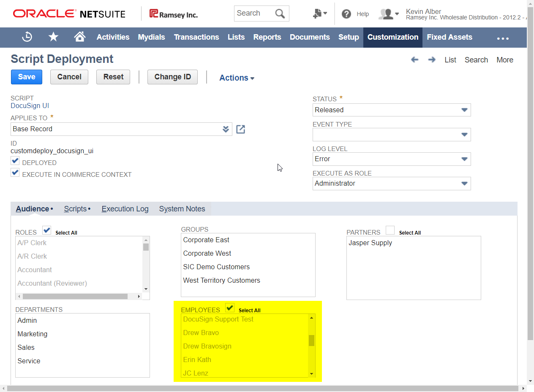
Task: Open the STATUS dropdown showing Released
Action: coord(464,110)
